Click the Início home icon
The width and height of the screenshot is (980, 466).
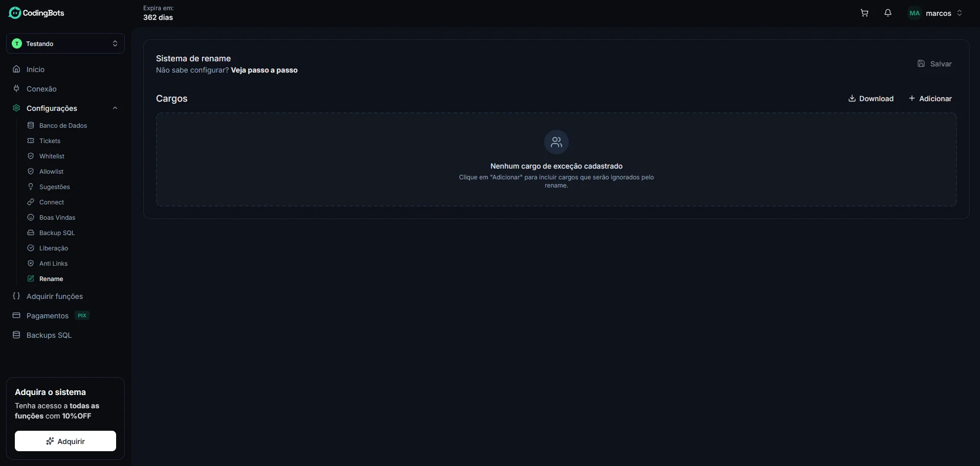click(16, 69)
